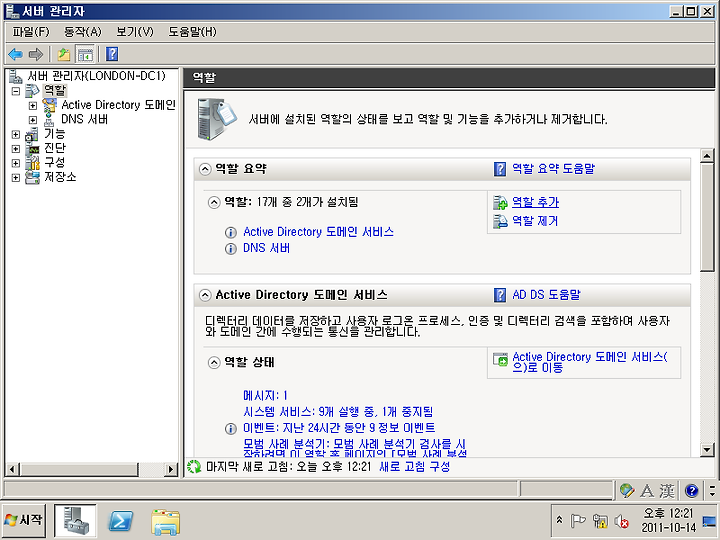Image resolution: width=720 pixels, height=540 pixels.
Task: Open the 메시지: 1 link
Action: click(265, 395)
